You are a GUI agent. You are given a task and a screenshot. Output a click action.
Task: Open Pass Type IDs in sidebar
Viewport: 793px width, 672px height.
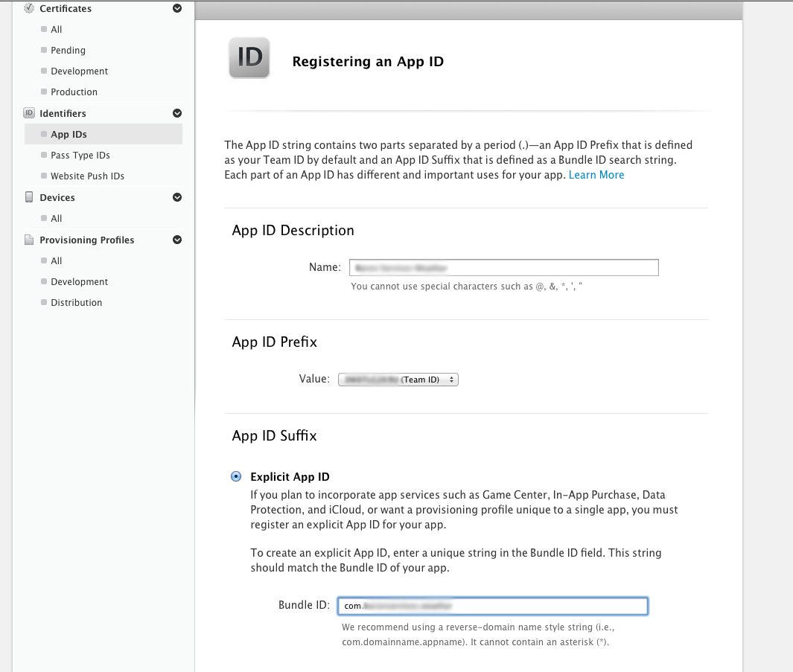coord(80,155)
